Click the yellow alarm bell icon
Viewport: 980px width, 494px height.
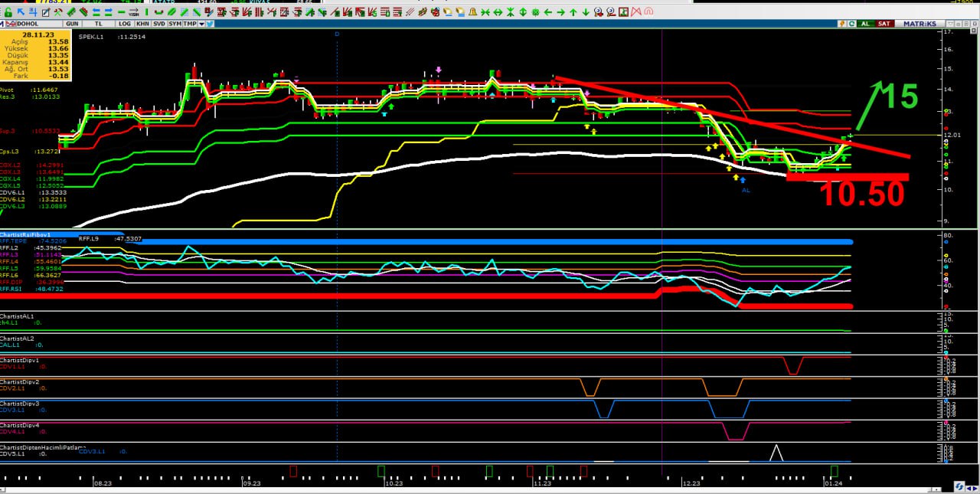[472, 12]
